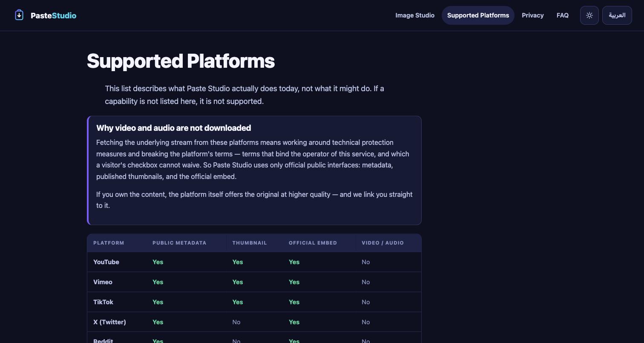Screen dimensions: 644x343
Task: Click X (Twitter)'s Video / Audio 'No' cell
Action: (x=365, y=322)
